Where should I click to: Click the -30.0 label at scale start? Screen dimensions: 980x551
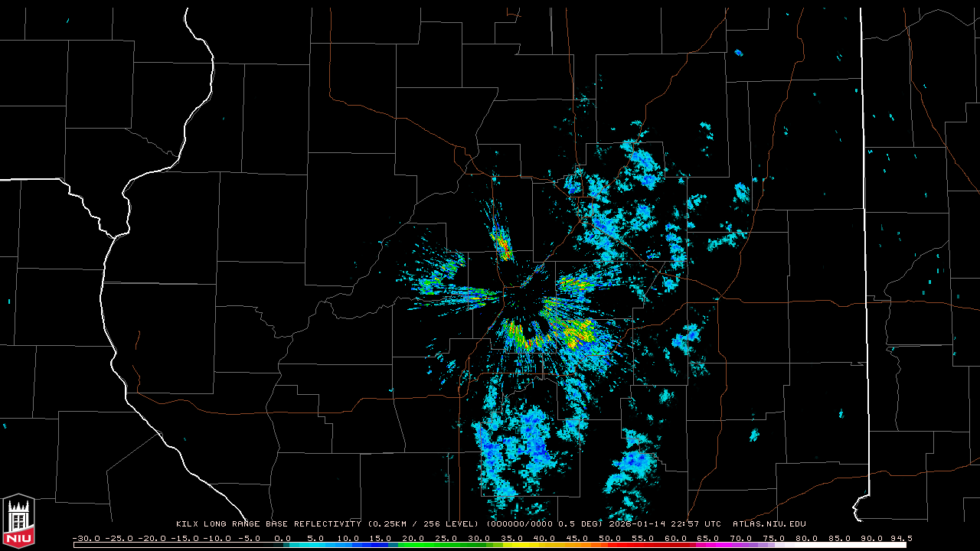click(85, 538)
